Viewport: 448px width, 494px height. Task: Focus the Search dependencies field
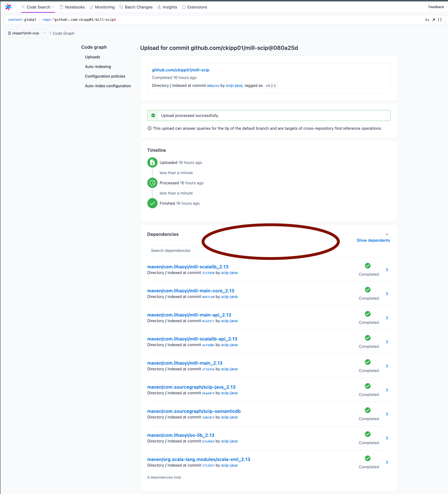coord(173,250)
